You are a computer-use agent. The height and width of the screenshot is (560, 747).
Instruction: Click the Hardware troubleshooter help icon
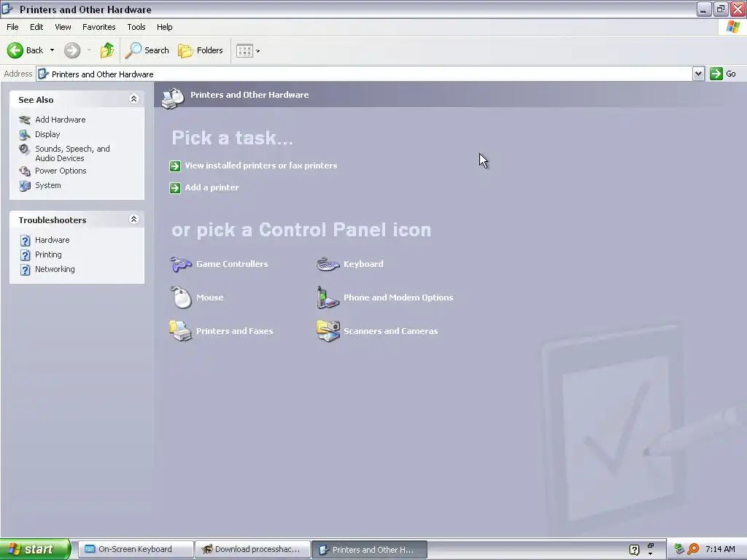pos(26,241)
